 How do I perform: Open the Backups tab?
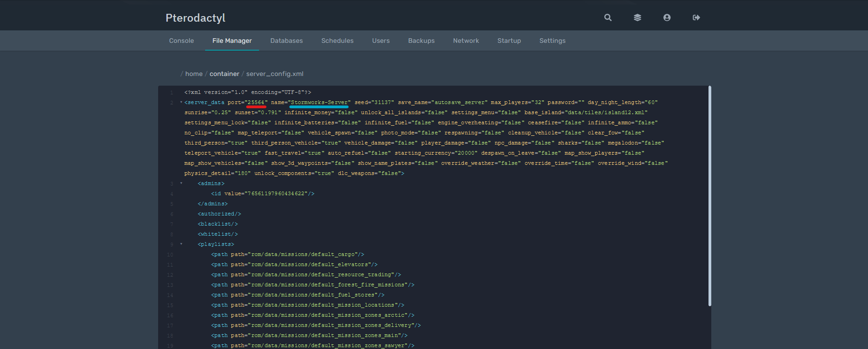click(x=421, y=41)
